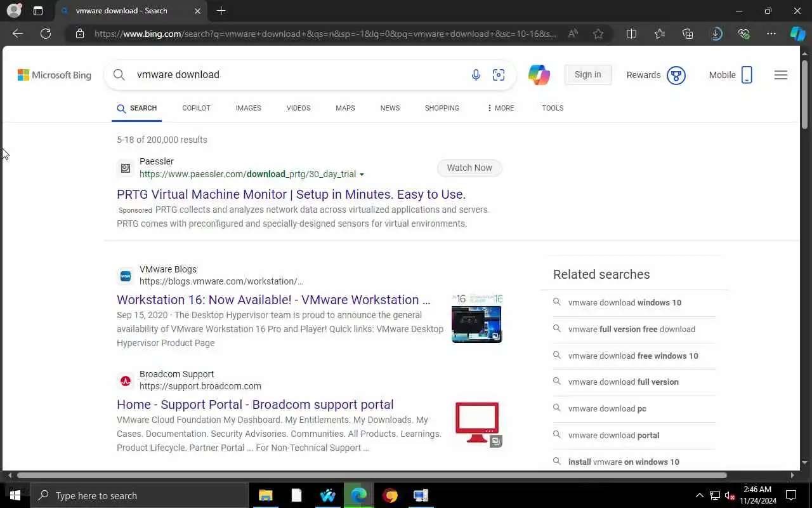Click the blogs.vmware.com workstation URL text
This screenshot has height=508, width=812.
(221, 281)
